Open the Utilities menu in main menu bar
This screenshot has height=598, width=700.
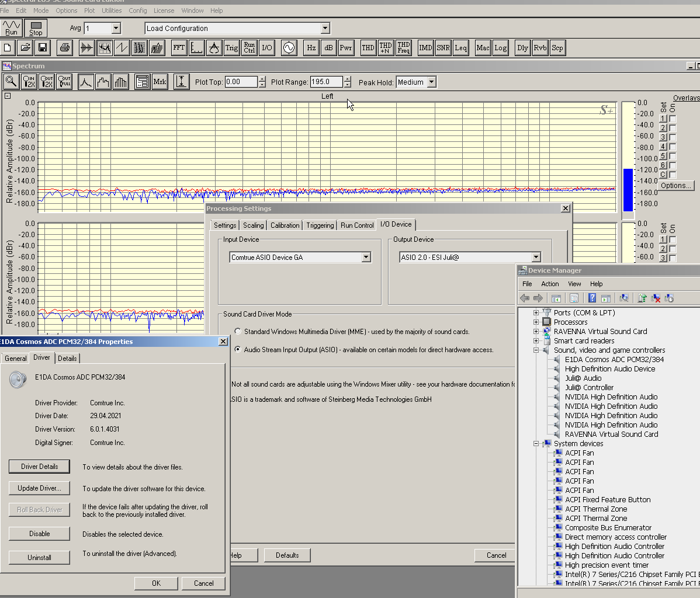[x=112, y=11]
